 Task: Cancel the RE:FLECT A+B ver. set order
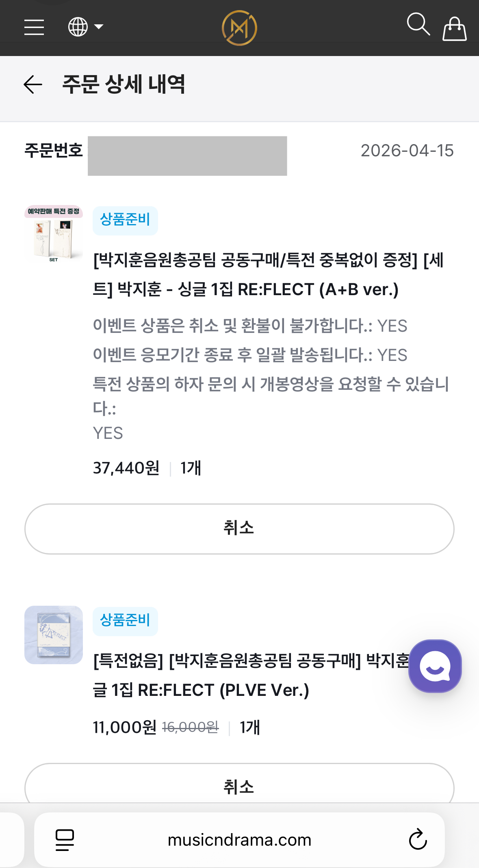pyautogui.click(x=239, y=529)
